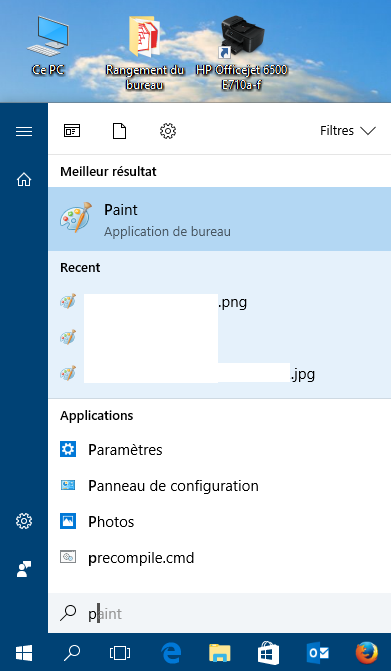Select the Documents filter icon
The image size is (391, 671).
pos(119,131)
